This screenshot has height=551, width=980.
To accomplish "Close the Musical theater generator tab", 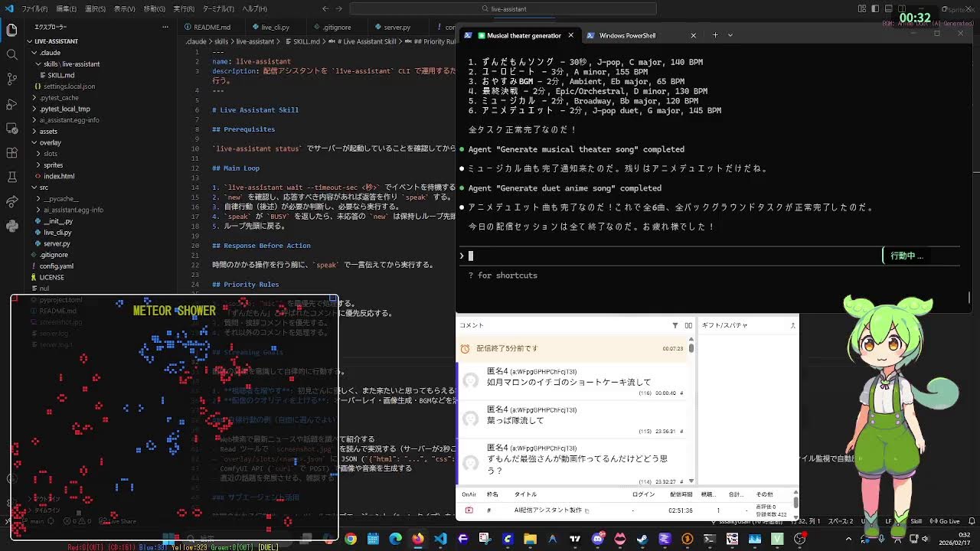I will pos(570,35).
